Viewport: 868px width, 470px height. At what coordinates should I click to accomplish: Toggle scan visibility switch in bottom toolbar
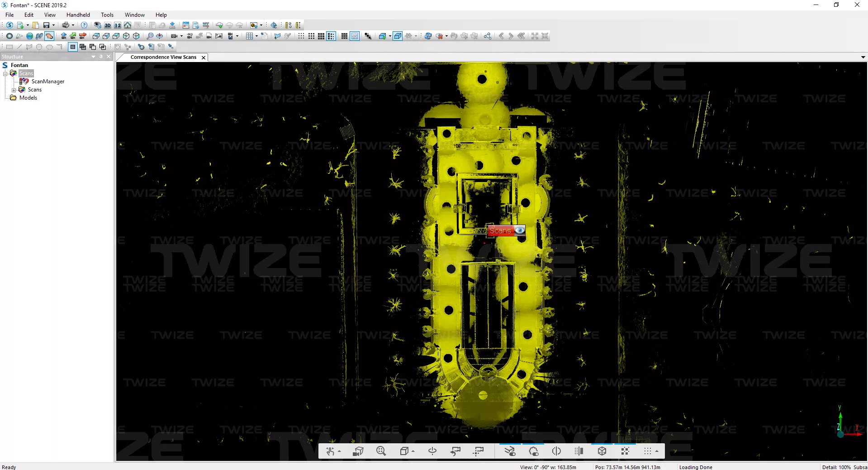coord(510,451)
